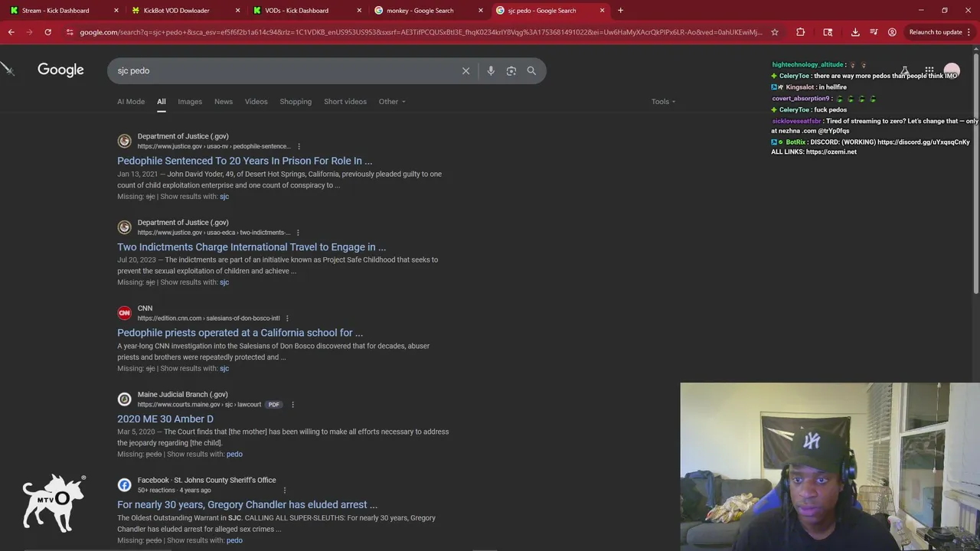The width and height of the screenshot is (980, 551).
Task: Expand the search Tools dropdown
Action: [663, 102]
